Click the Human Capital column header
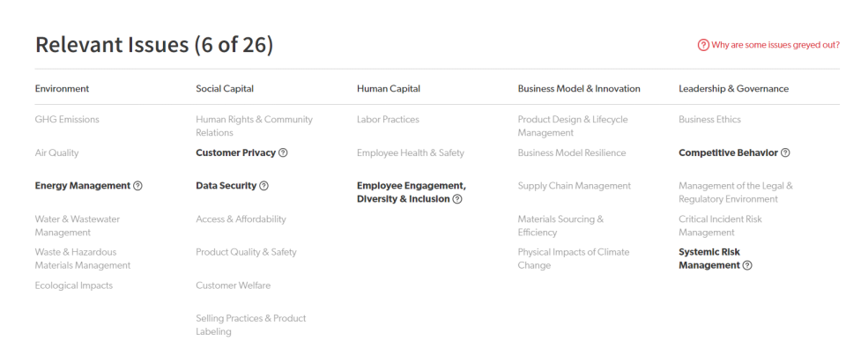 coord(389,88)
